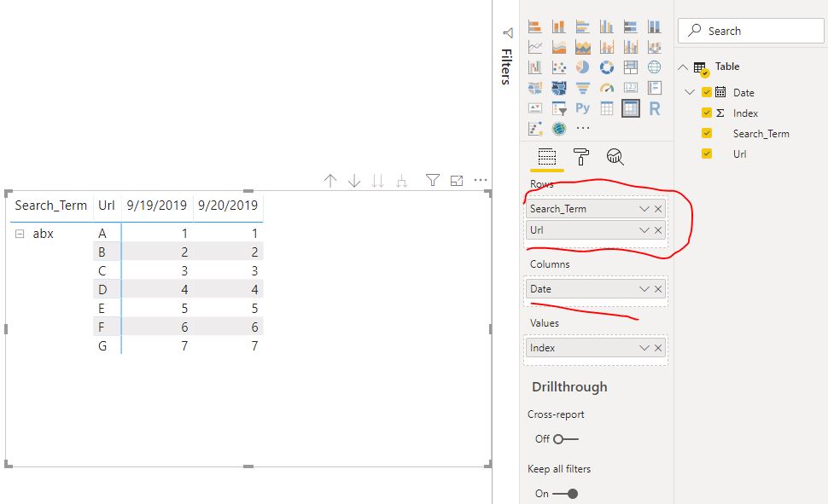Choose the 100% stacked bar chart visual

pyautogui.click(x=631, y=26)
